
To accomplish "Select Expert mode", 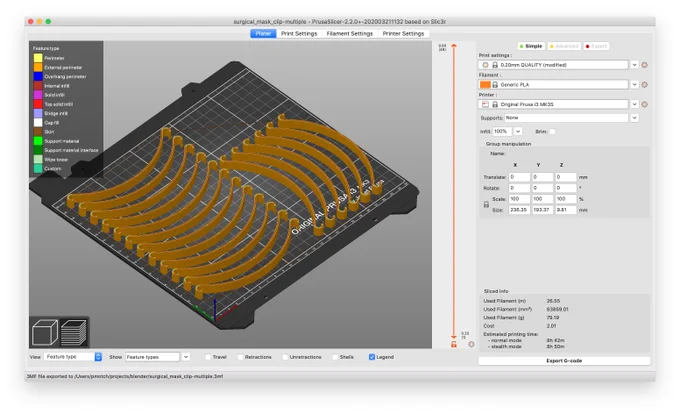I will point(596,46).
